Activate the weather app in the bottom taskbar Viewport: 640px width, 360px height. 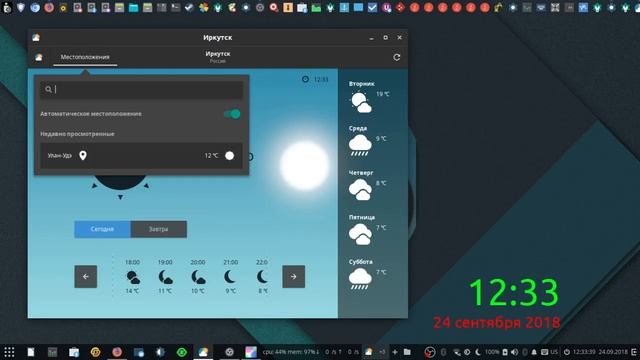pos(203,352)
